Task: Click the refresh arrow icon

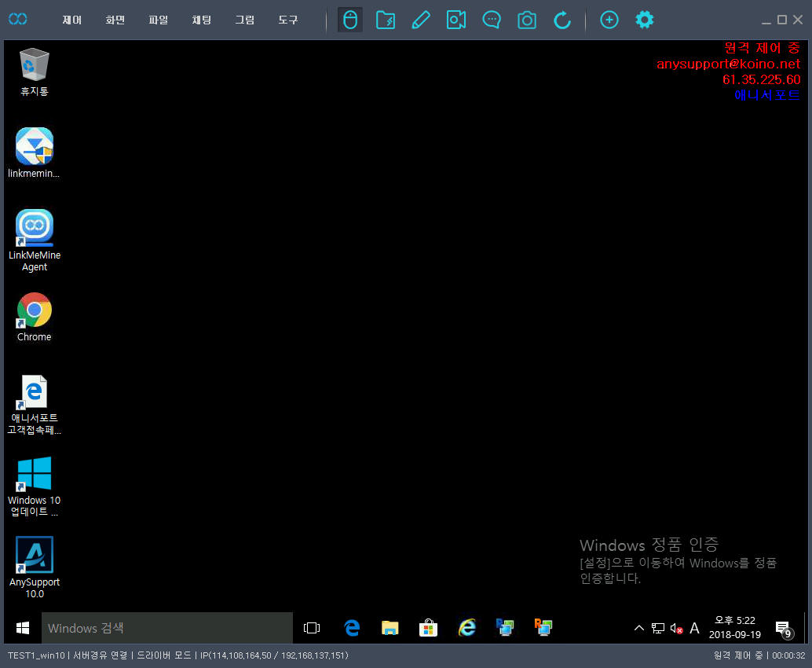Action: (x=562, y=20)
